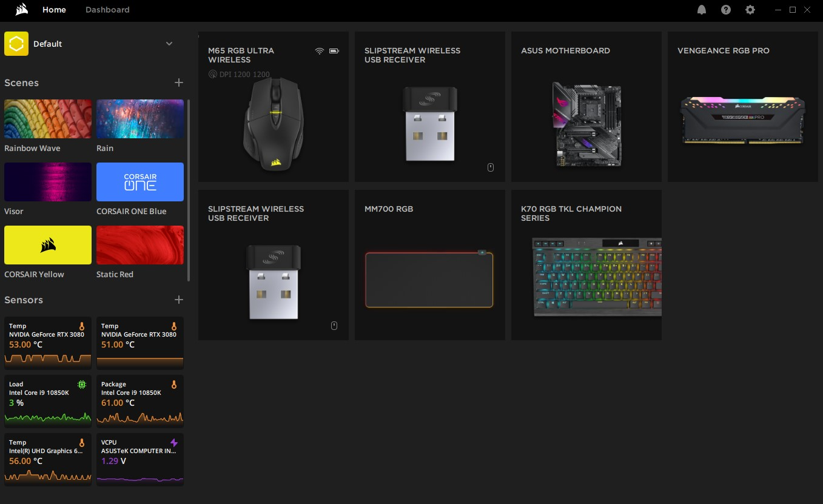Image resolution: width=823 pixels, height=504 pixels.
Task: Add a new sensor with plus icon
Action: (178, 300)
